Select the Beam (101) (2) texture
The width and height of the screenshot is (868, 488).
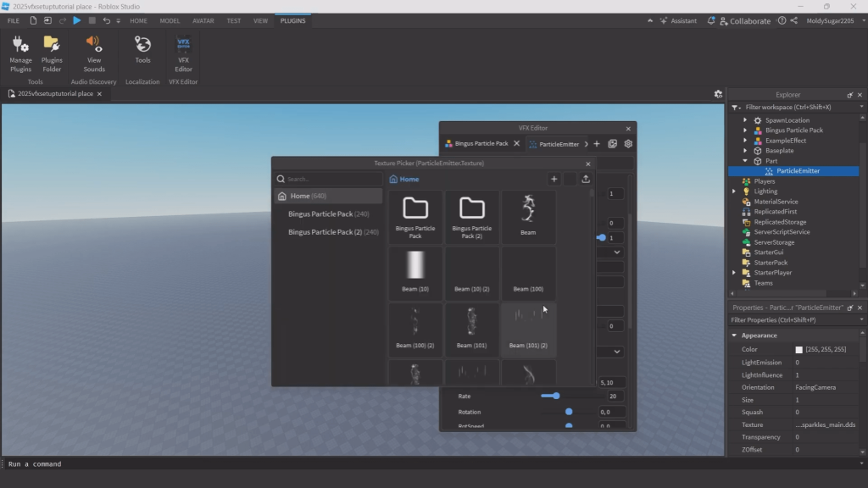pyautogui.click(x=528, y=330)
